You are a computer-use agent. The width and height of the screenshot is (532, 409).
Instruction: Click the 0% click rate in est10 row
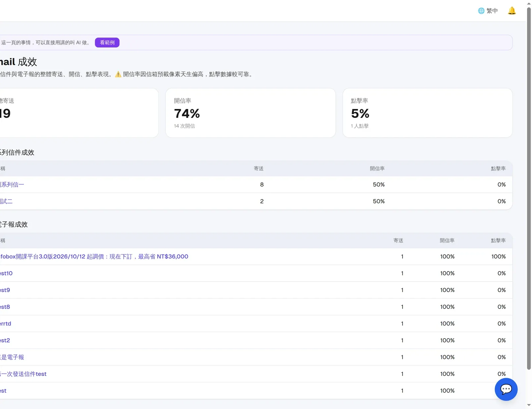coord(501,273)
